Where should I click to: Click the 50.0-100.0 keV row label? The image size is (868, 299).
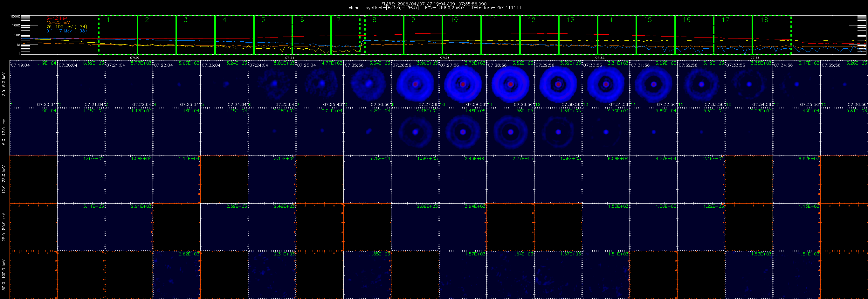click(4, 275)
